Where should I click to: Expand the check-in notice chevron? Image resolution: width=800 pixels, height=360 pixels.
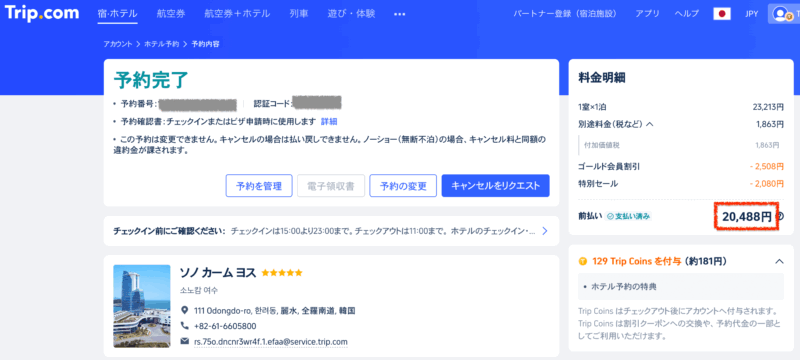(544, 231)
